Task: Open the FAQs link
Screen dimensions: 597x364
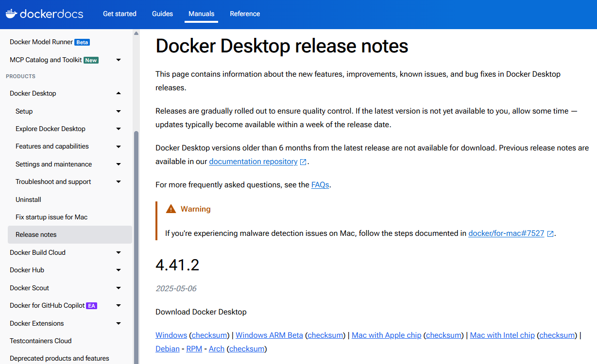Action: pos(320,184)
